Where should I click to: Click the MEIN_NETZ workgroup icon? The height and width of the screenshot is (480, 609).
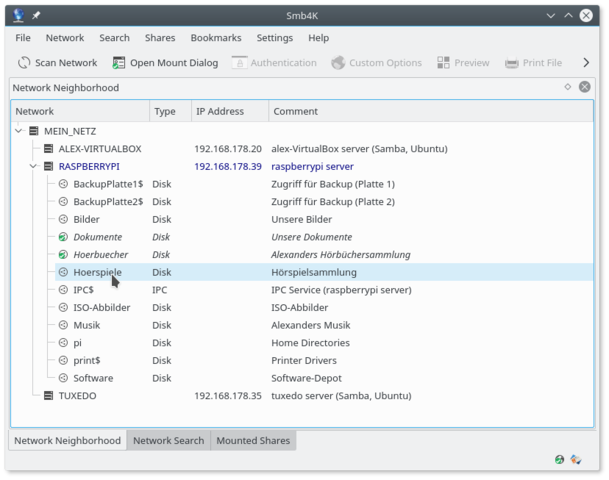point(34,131)
